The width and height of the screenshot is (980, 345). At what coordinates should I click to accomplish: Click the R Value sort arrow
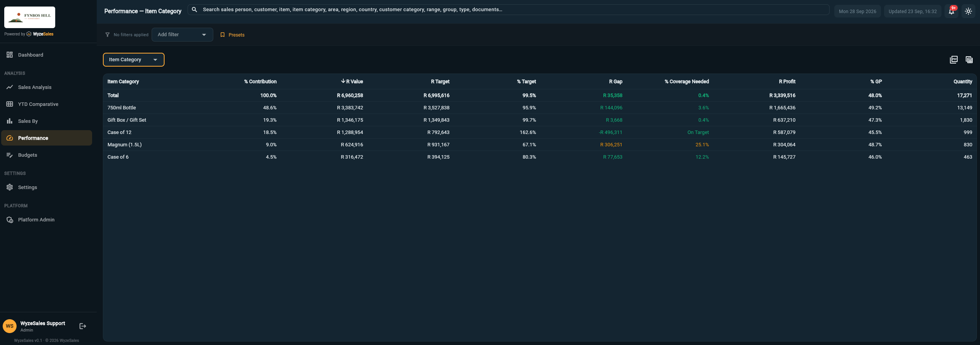pos(343,81)
